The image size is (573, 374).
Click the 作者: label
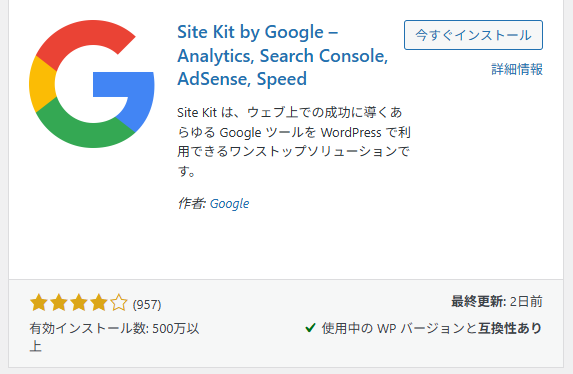[192, 203]
